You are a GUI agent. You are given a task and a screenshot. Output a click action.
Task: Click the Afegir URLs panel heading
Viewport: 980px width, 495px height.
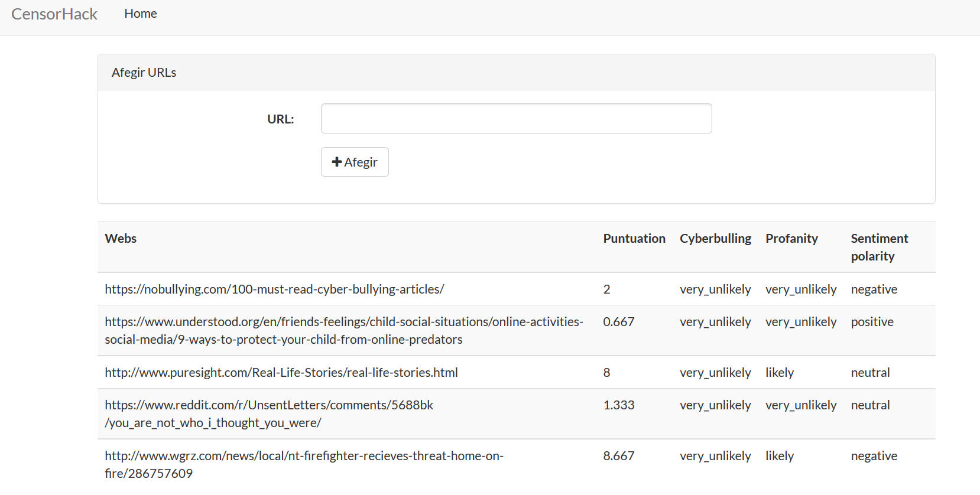pyautogui.click(x=144, y=73)
